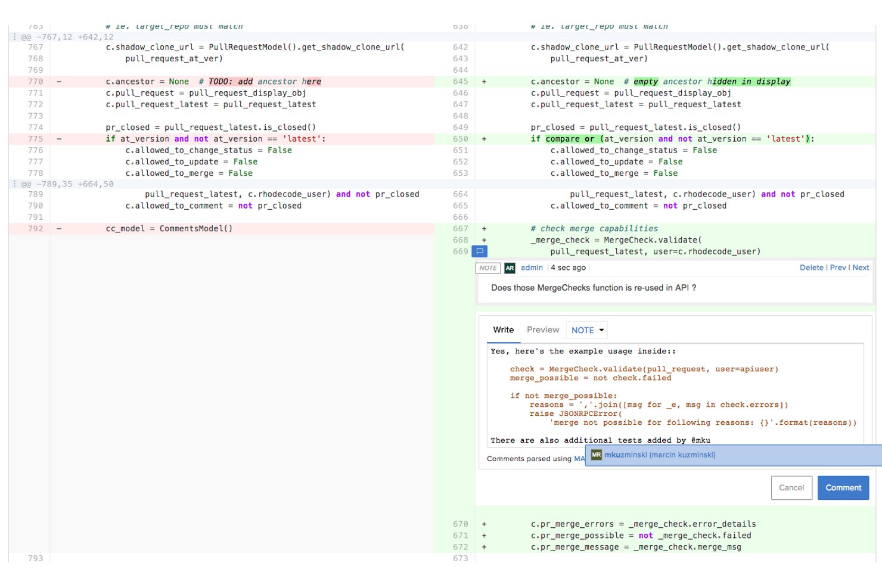The height and width of the screenshot is (588, 882).
Task: Click the NOTE label badge on the comment
Action: pyautogui.click(x=488, y=268)
